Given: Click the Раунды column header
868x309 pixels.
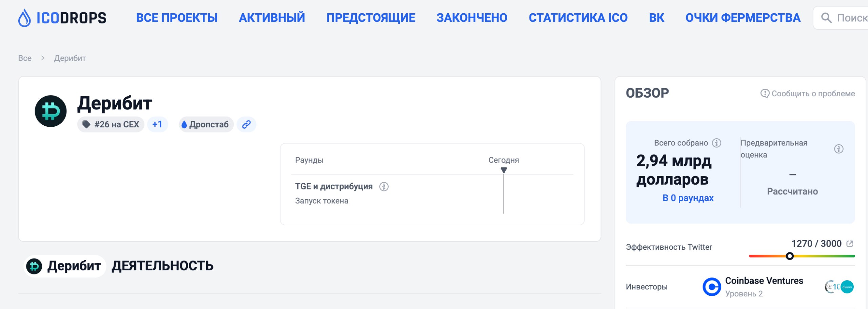Looking at the screenshot, I should (309, 160).
